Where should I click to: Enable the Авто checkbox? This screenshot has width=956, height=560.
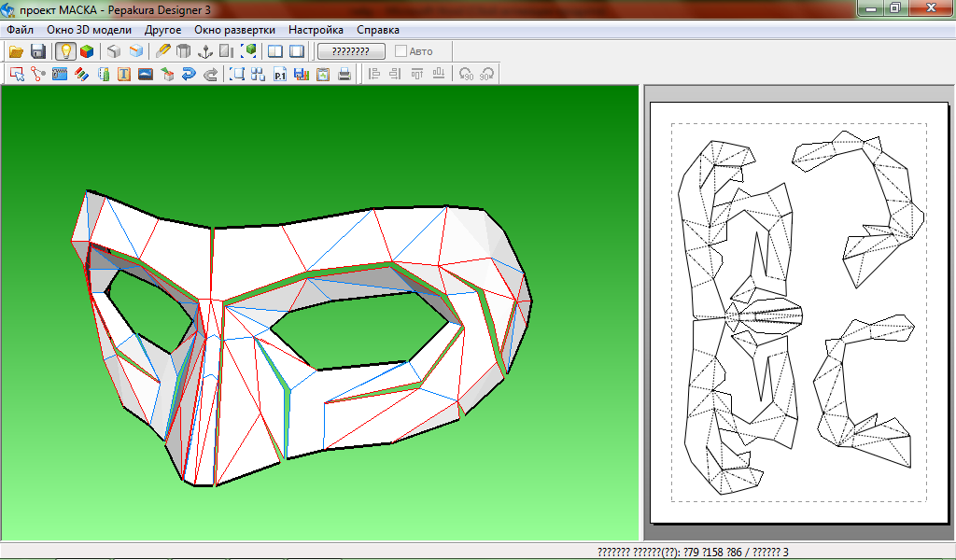tap(401, 51)
